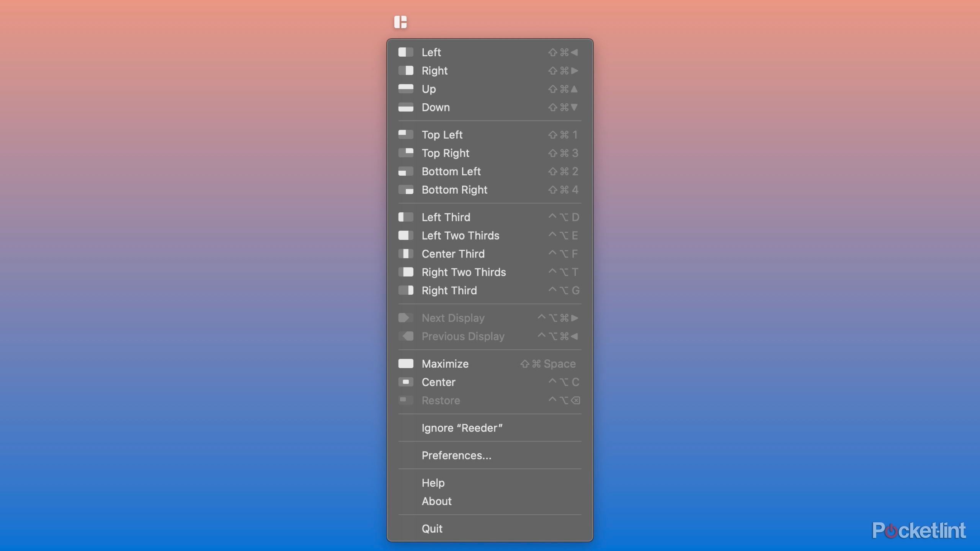The height and width of the screenshot is (551, 980).
Task: Open the Help entry
Action: (x=433, y=483)
